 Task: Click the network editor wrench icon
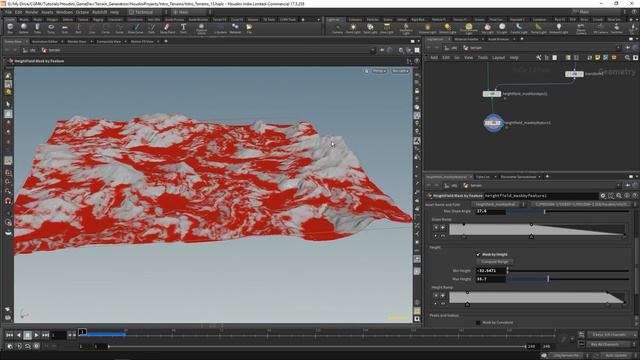pos(539,58)
